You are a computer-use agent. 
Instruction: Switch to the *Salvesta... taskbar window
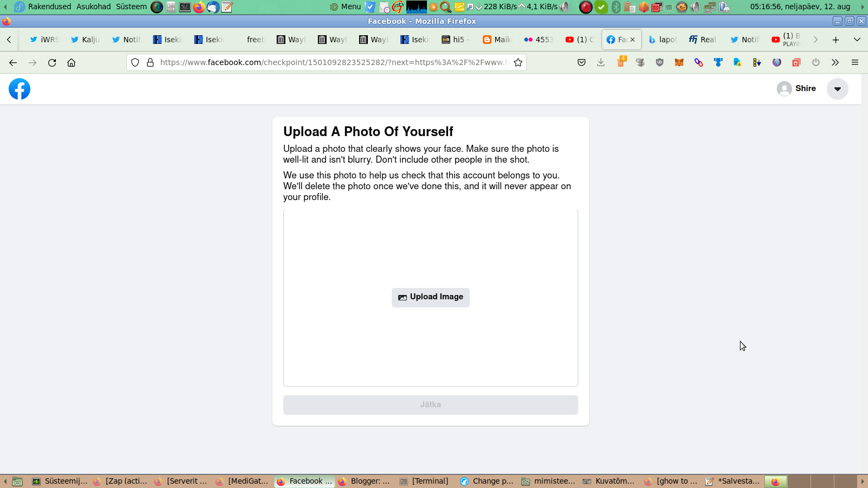pos(732,481)
